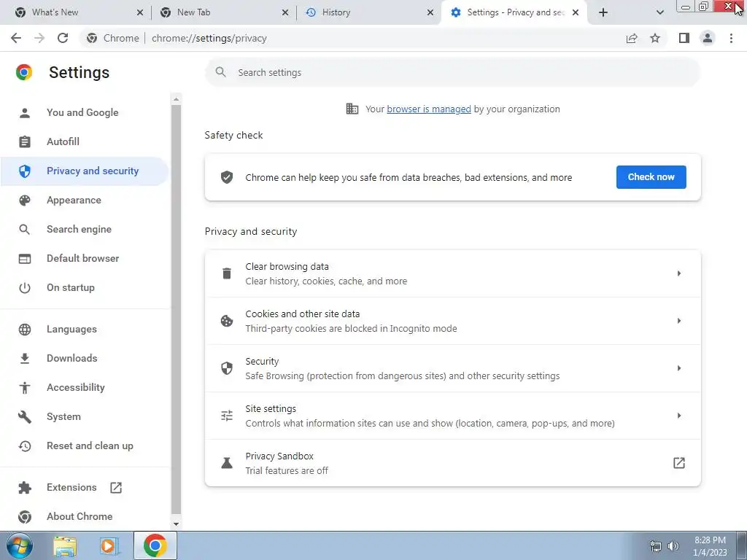Bookmark this tab with the star icon

pyautogui.click(x=655, y=38)
